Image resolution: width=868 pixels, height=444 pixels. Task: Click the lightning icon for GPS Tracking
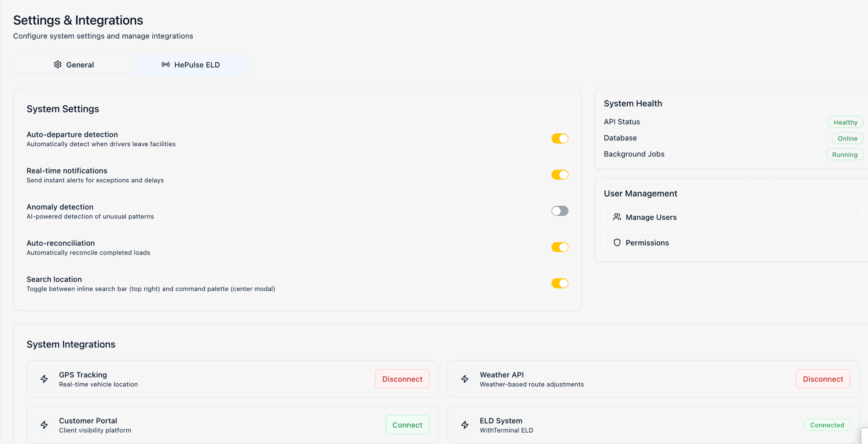click(44, 379)
